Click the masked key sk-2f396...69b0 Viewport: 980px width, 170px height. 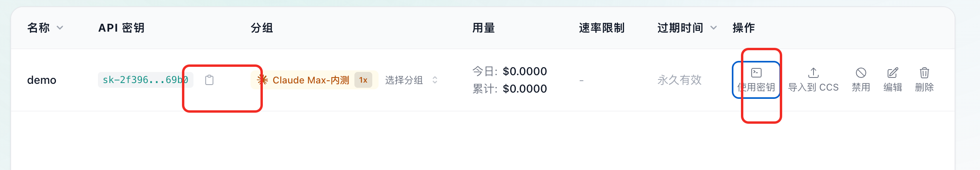145,80
